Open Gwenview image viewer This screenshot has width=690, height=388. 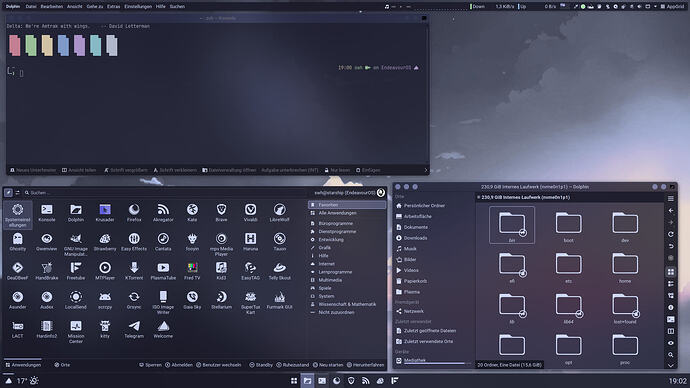[47, 242]
